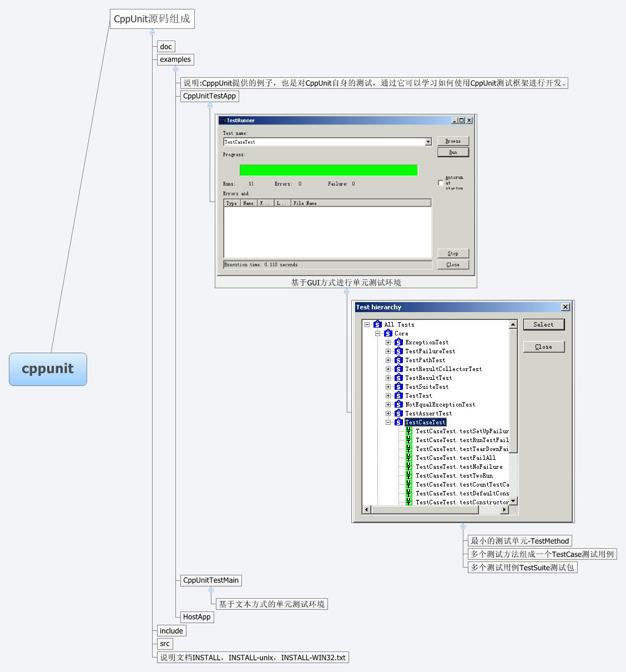
Task: Click the suite icon beside TestTest
Action: point(398,395)
